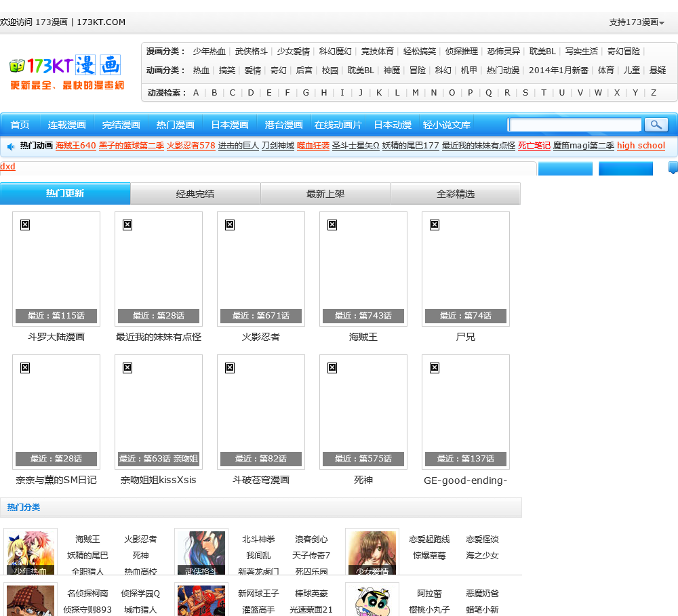Select 科幻魔幻 manga category

pos(335,52)
